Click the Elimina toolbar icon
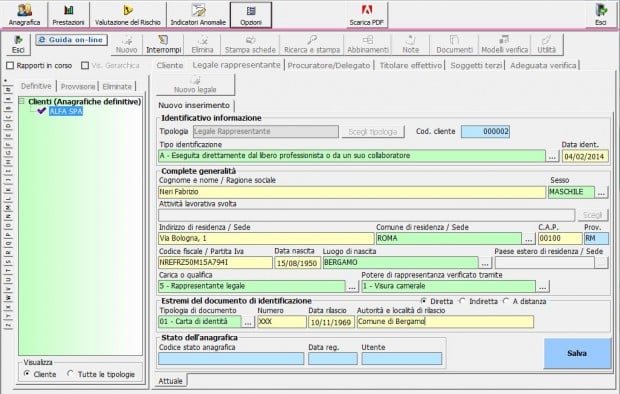This screenshot has height=394, width=620. click(202, 44)
